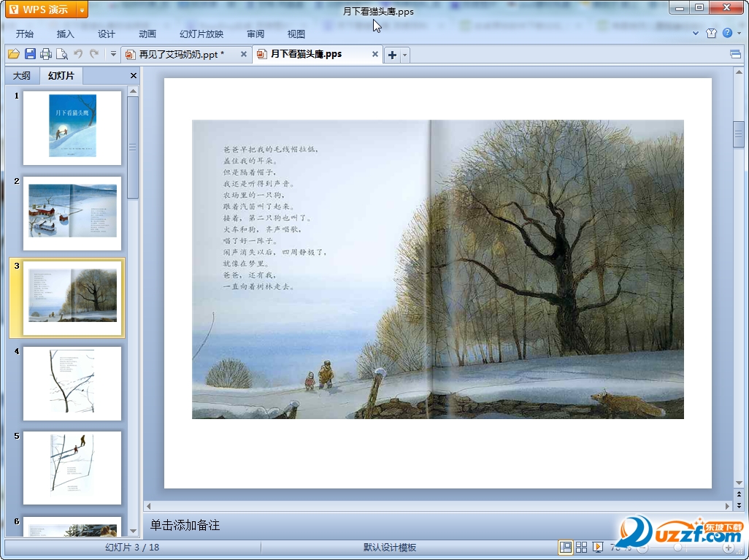Image resolution: width=749 pixels, height=560 pixels.
Task: Open the 动画 ribbon tab
Action: point(147,34)
